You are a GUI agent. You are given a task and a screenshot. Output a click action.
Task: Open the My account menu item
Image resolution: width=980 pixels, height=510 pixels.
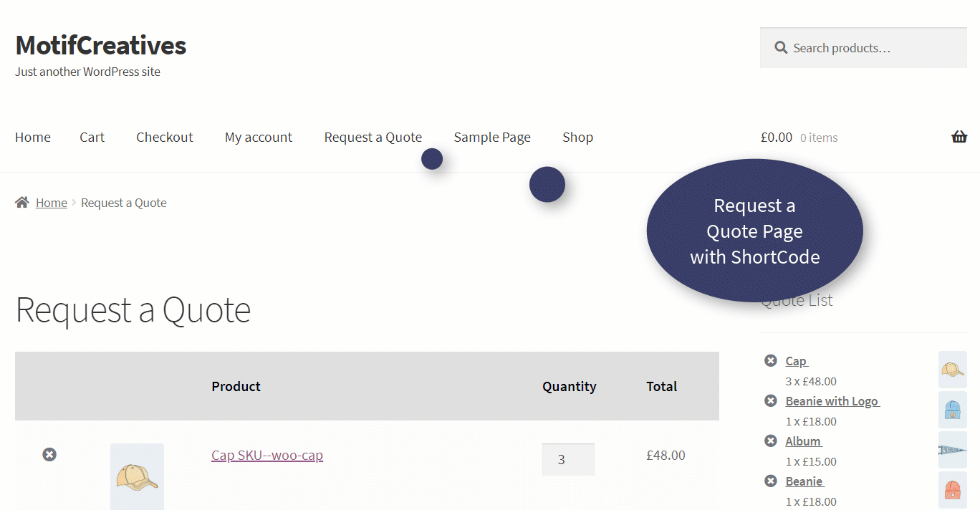tap(259, 137)
